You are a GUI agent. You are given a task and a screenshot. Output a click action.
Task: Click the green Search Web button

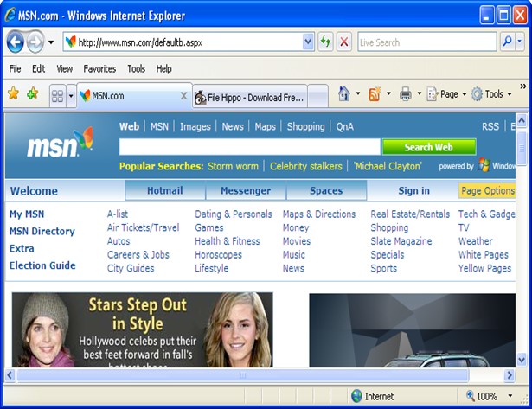point(429,147)
